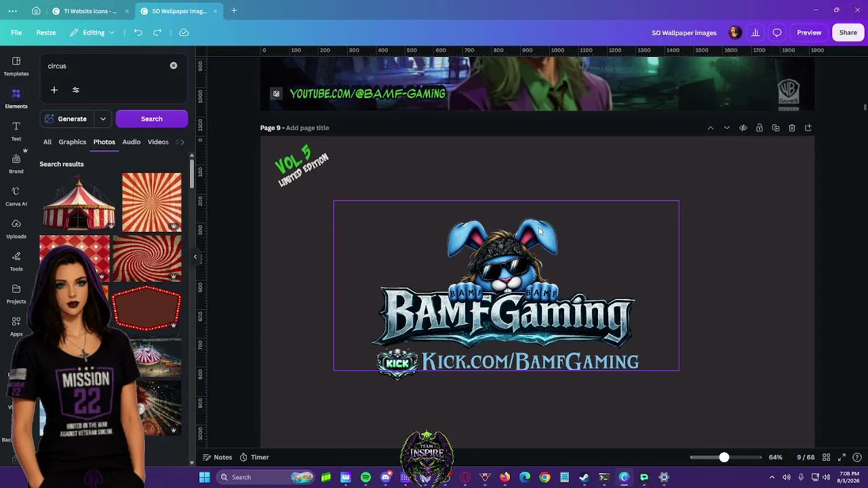Open the Uploads panel
The image size is (868, 488).
click(x=16, y=228)
